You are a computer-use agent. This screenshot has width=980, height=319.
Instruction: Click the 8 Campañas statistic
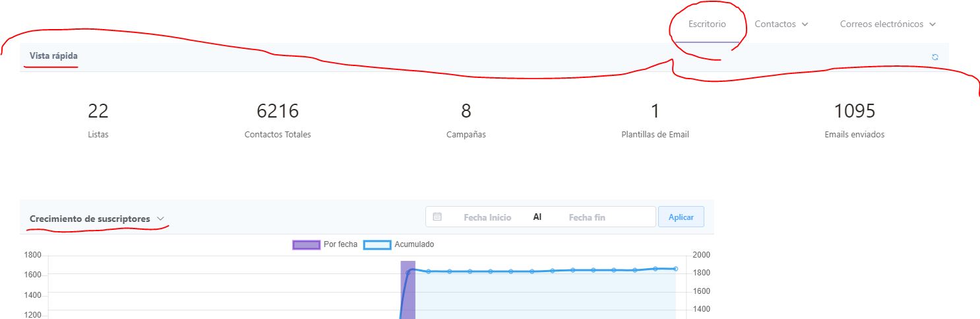tap(466, 120)
